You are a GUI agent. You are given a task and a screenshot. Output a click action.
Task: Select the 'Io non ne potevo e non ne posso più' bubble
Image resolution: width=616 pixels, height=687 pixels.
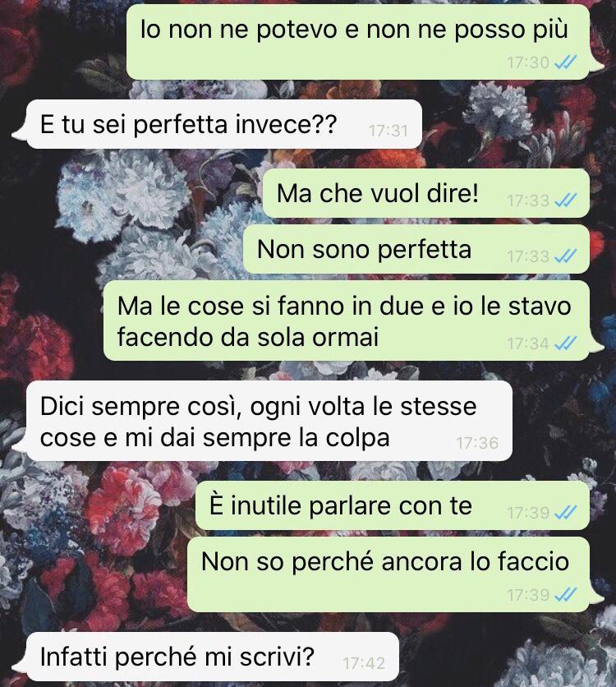(359, 42)
